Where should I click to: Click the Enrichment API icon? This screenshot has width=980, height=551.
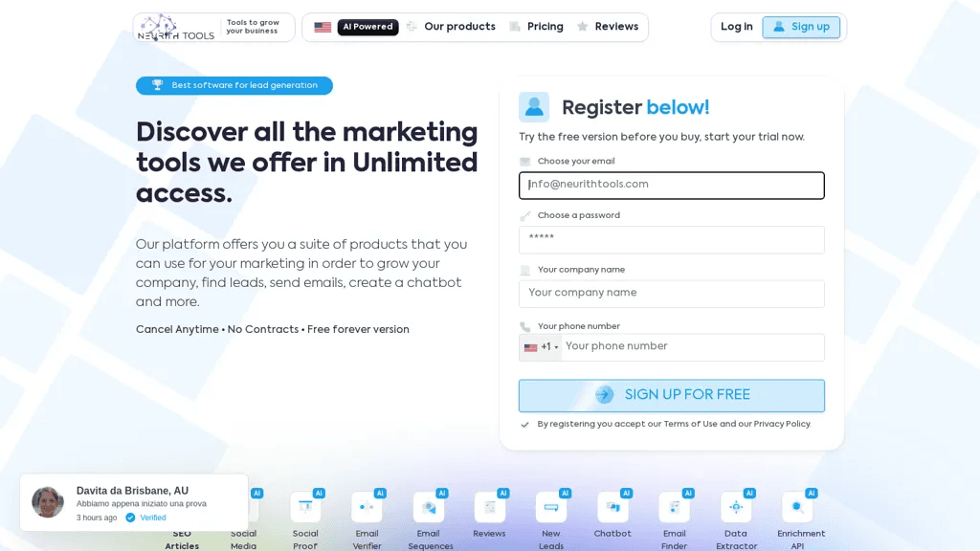pos(797,507)
